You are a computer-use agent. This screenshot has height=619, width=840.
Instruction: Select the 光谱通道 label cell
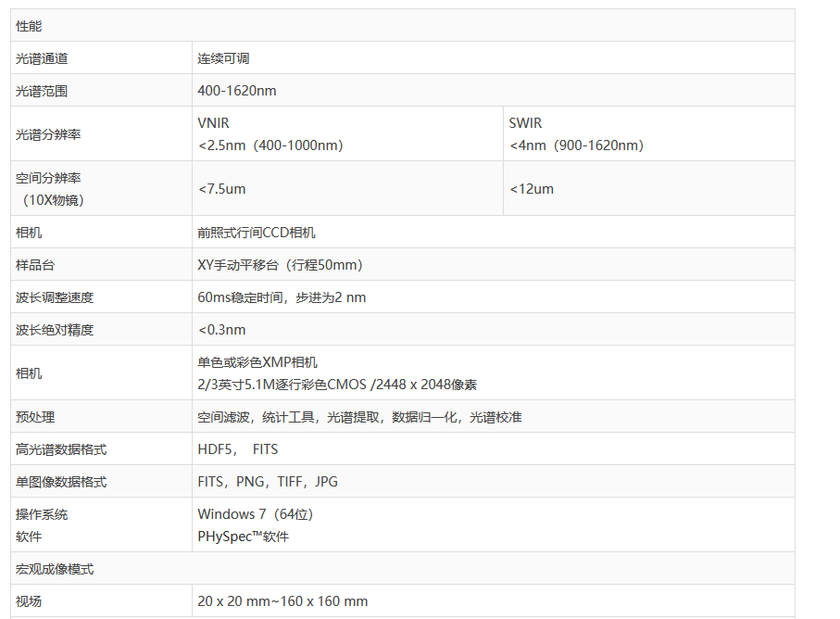[42, 58]
